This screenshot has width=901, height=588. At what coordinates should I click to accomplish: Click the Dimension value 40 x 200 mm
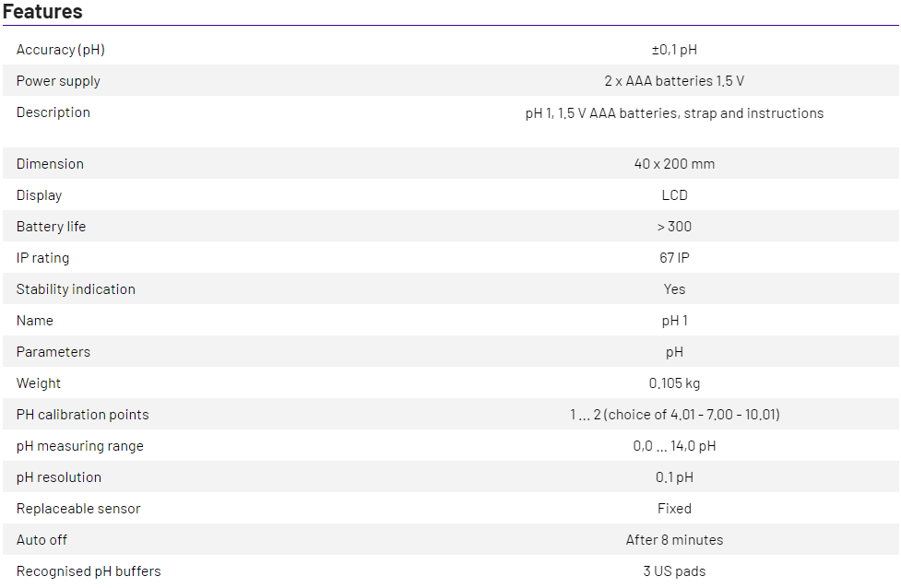click(x=674, y=164)
